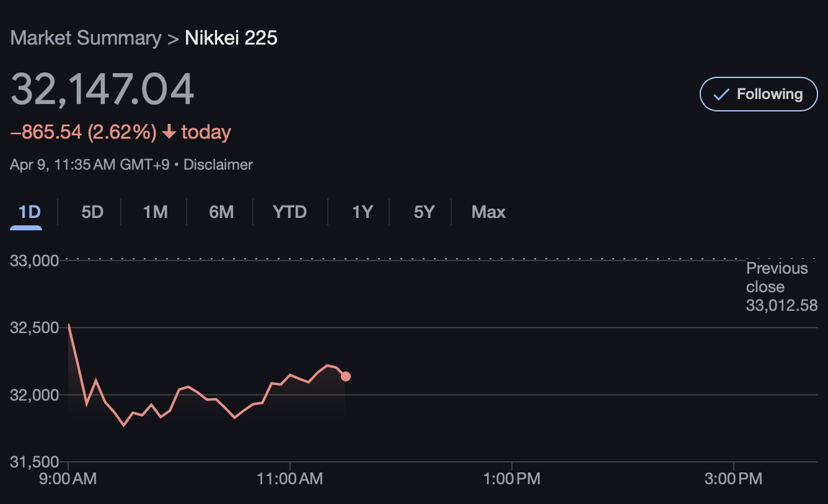This screenshot has width=828, height=504.
Task: Open the Disclaimer link
Action: (x=218, y=165)
